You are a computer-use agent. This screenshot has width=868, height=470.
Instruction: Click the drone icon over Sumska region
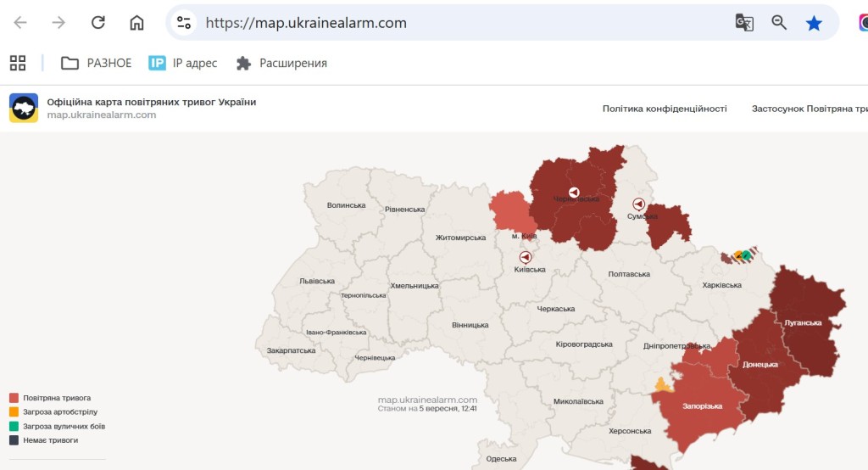[638, 204]
